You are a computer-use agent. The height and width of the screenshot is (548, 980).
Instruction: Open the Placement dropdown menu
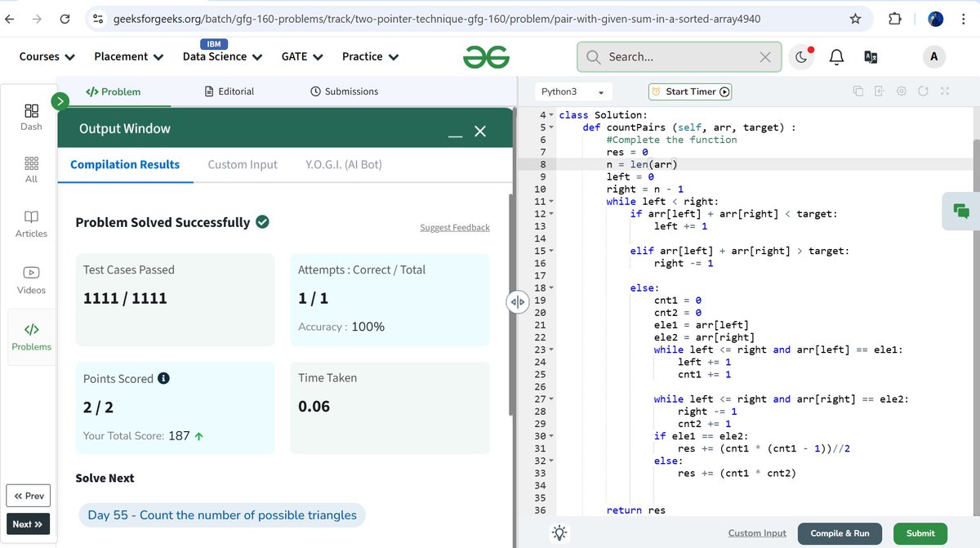[x=129, y=56]
